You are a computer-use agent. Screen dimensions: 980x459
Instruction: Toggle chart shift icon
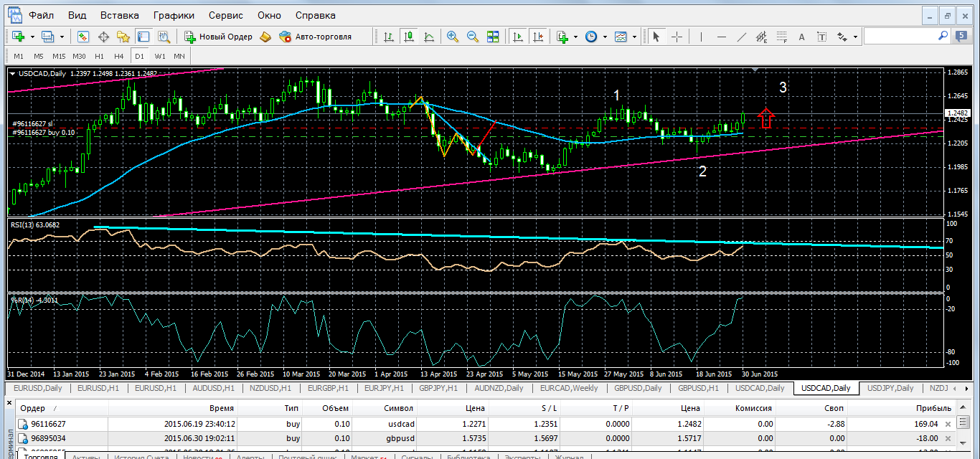537,37
